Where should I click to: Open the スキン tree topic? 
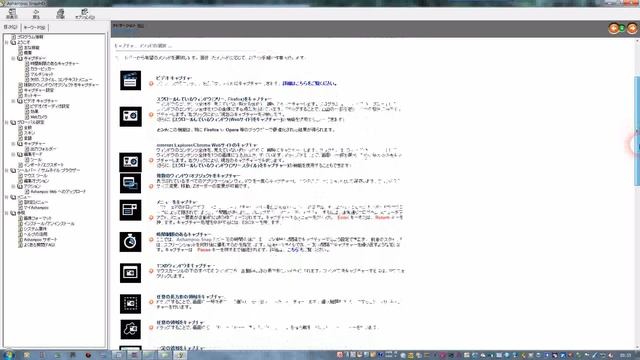click(x=29, y=133)
